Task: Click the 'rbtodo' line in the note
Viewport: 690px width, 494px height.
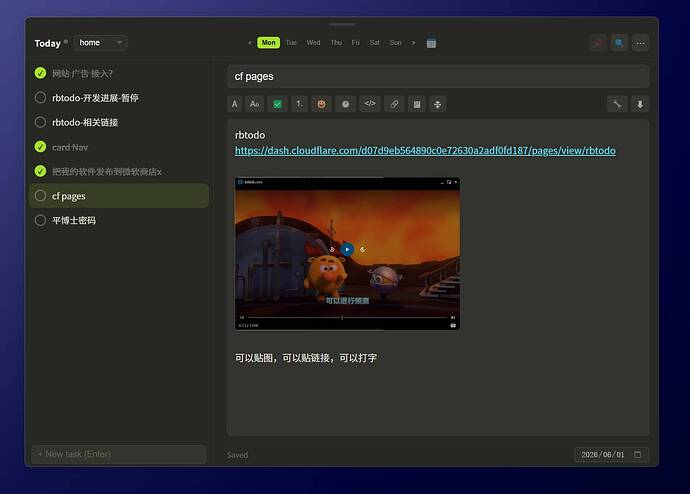Action: (250, 135)
